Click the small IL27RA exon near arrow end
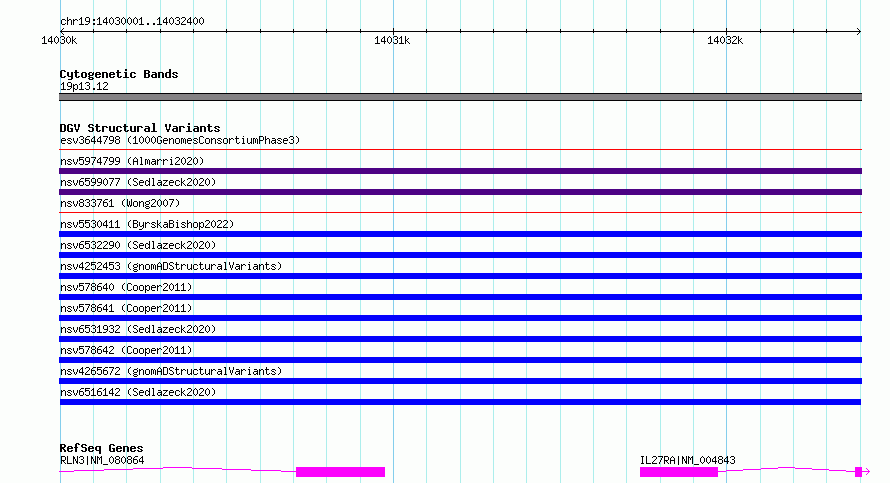The image size is (890, 483). coord(858,472)
